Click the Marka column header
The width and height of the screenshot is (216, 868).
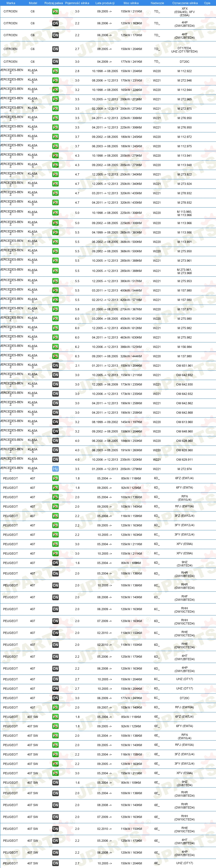[11, 3]
